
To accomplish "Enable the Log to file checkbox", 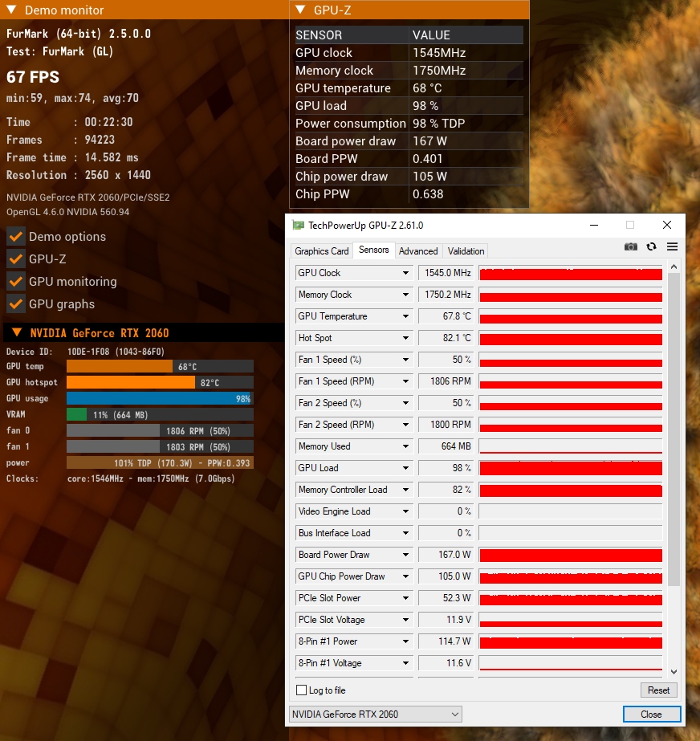I will pyautogui.click(x=301, y=690).
